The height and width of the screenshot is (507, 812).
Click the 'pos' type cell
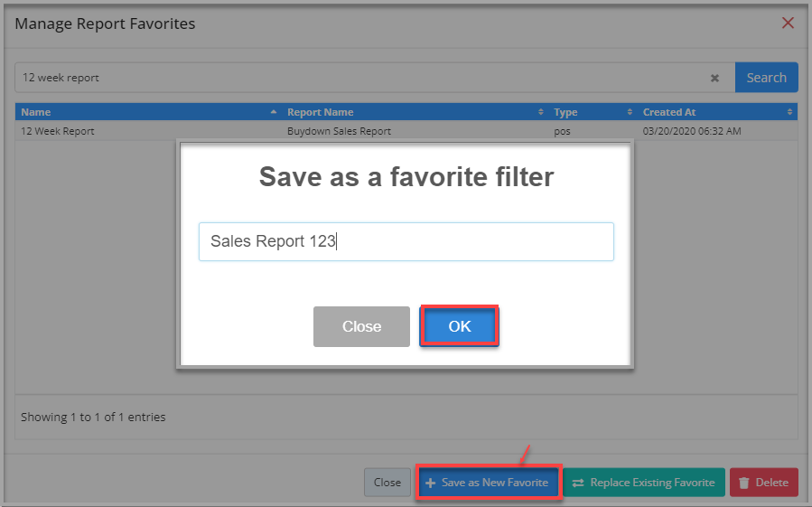point(562,132)
